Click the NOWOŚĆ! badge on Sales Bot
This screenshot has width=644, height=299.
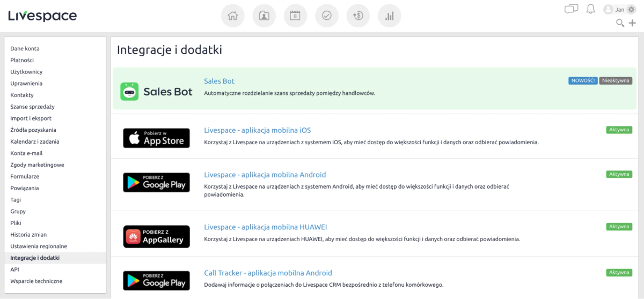(x=583, y=81)
